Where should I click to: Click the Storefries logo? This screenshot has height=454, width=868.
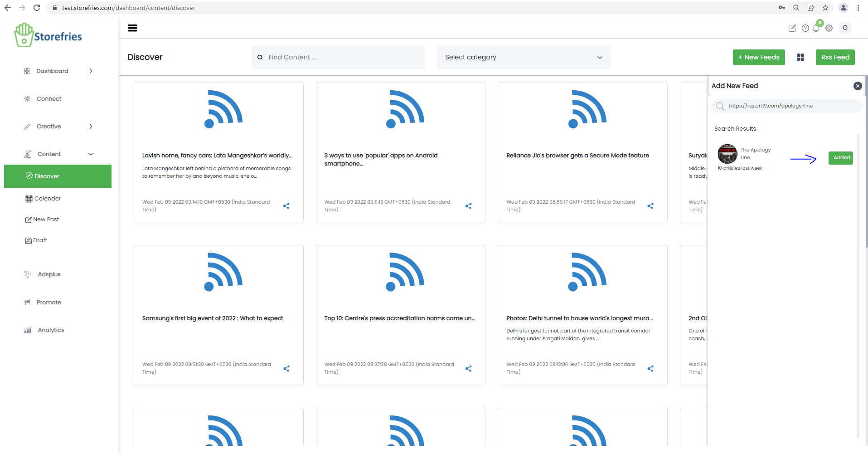(x=48, y=35)
